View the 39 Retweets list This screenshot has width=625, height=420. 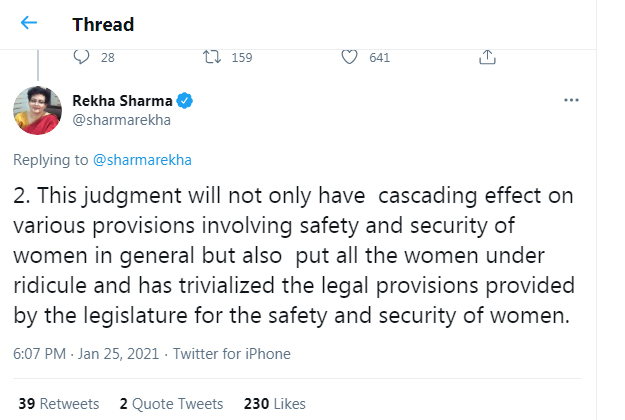tap(59, 403)
